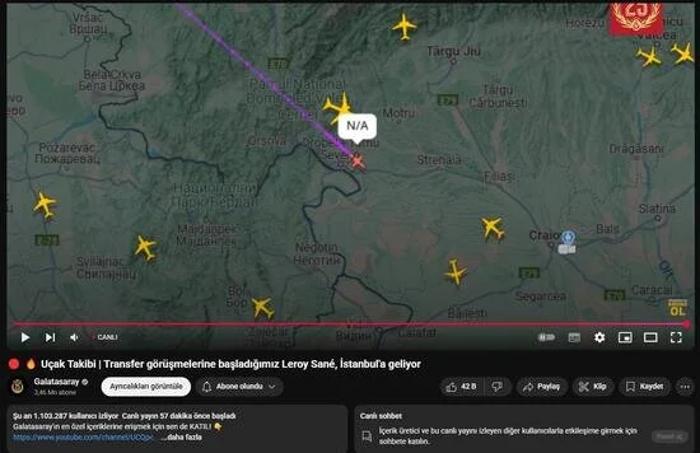Viewport: 700px width, 453px height.
Task: Switch to miniplayer mode
Action: click(x=625, y=337)
